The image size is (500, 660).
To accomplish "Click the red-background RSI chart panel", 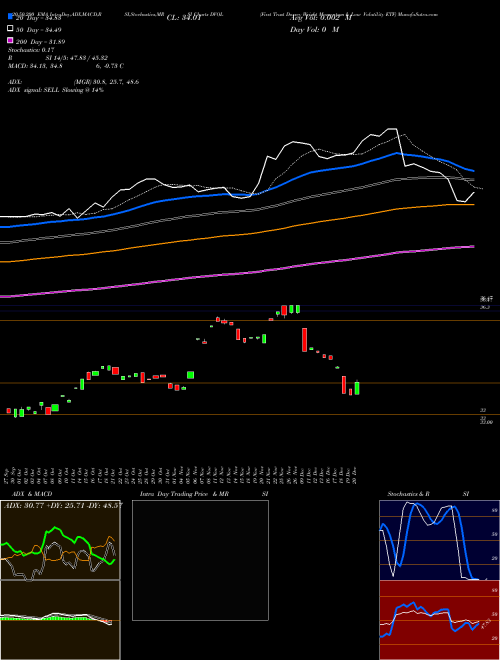I will point(439,620).
